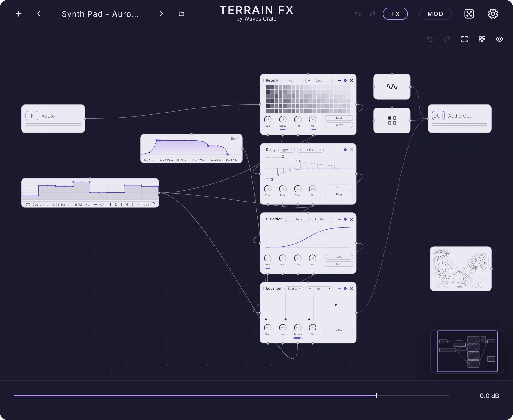Click the LFO rate up-down arrows icon
The height and width of the screenshot is (420, 513).
[68, 205]
